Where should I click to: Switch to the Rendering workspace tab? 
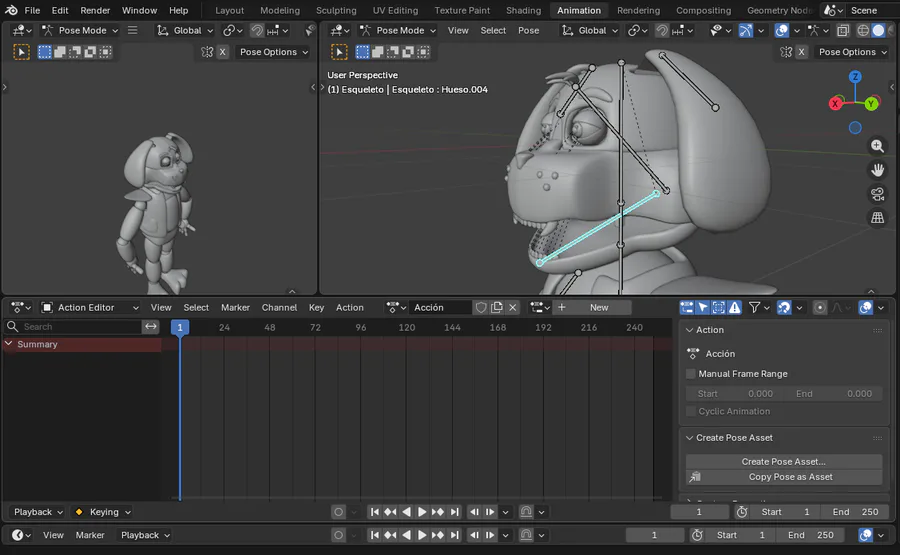tap(638, 10)
